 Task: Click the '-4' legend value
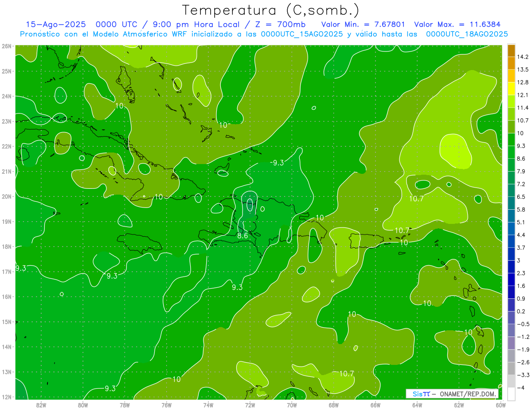pos(520,388)
